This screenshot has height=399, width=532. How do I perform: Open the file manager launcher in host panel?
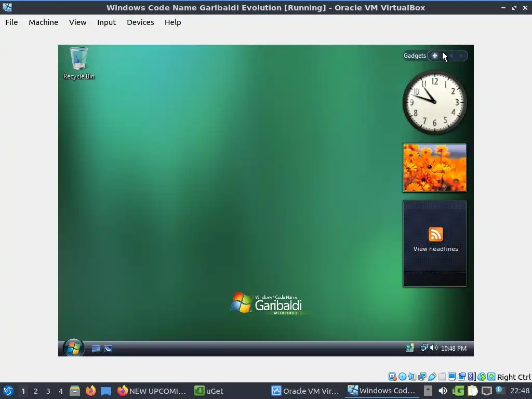click(75, 391)
